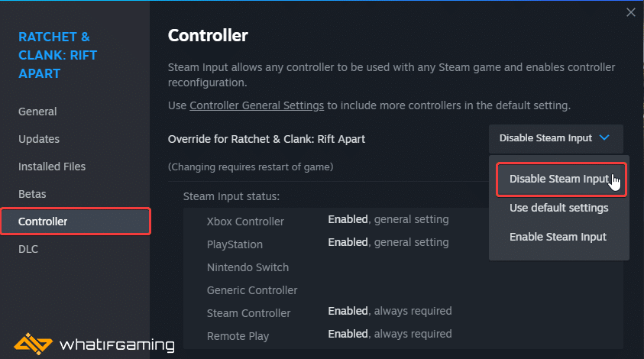Viewport: 644px width, 359px height.
Task: Click the Steam Controller status row
Action: tap(403, 312)
